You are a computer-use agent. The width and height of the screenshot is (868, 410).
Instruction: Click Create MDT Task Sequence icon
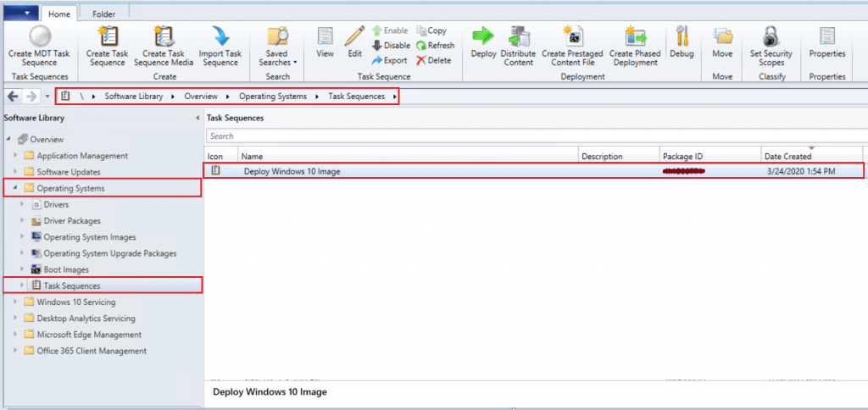pos(39,36)
